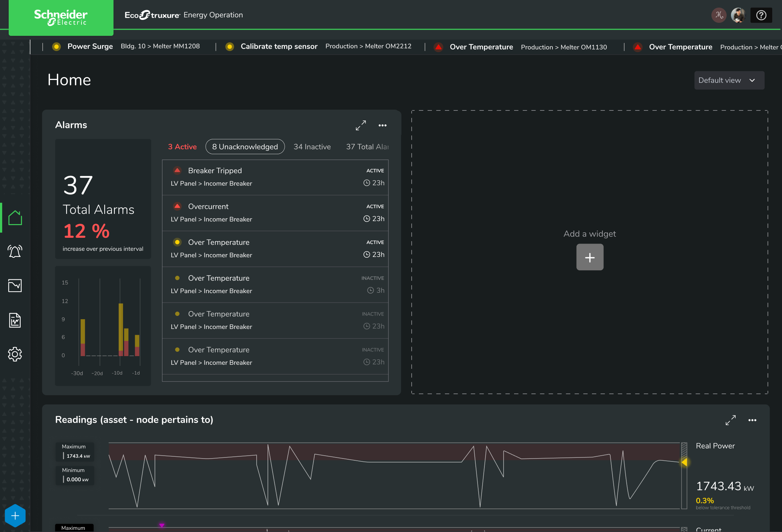Select the 3 Active tab
Viewport: 782px width, 532px height.
[x=182, y=147]
